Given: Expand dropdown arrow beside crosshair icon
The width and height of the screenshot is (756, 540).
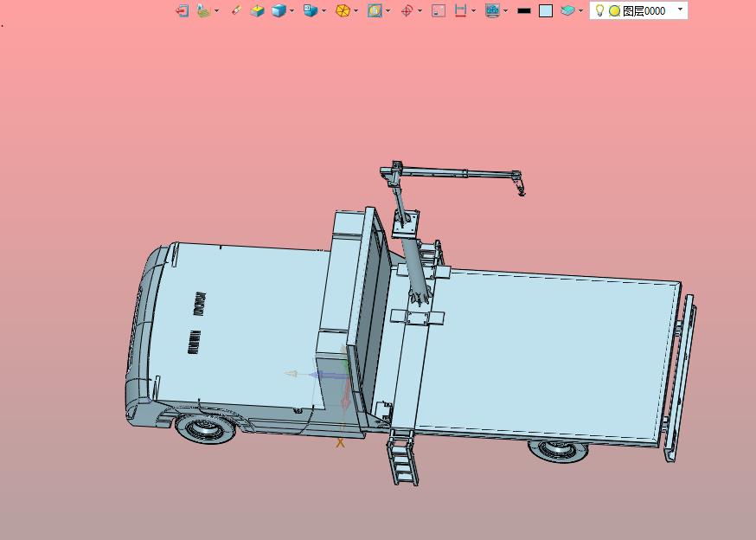Looking at the screenshot, I should pos(420,10).
